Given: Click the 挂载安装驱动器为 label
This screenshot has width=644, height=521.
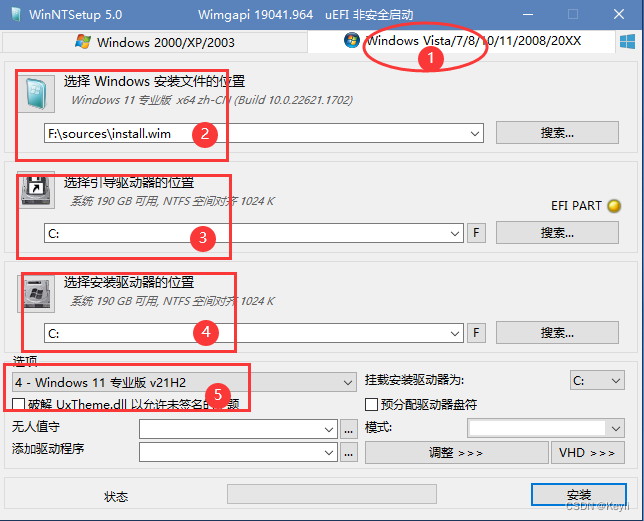Looking at the screenshot, I should (414, 380).
